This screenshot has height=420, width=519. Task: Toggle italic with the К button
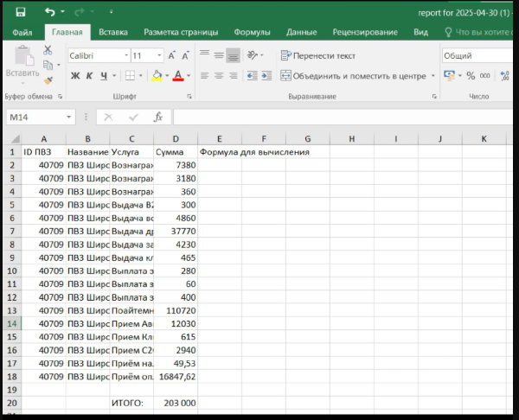[89, 76]
